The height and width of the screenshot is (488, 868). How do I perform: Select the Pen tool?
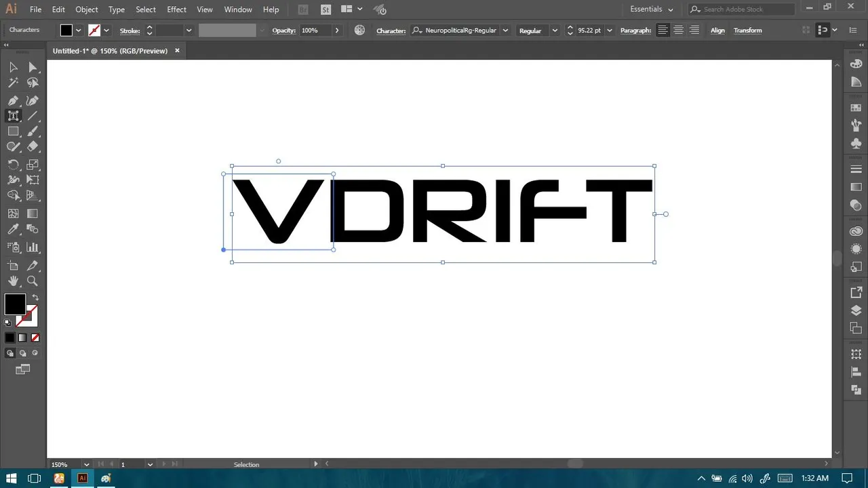(13, 100)
